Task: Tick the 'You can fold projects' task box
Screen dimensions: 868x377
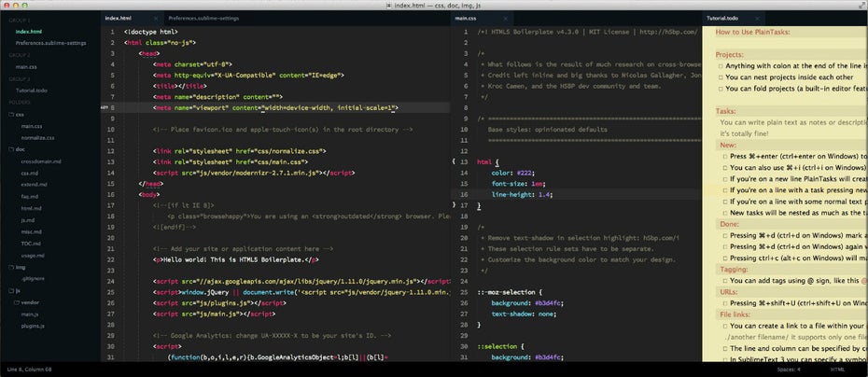Action: 721,89
